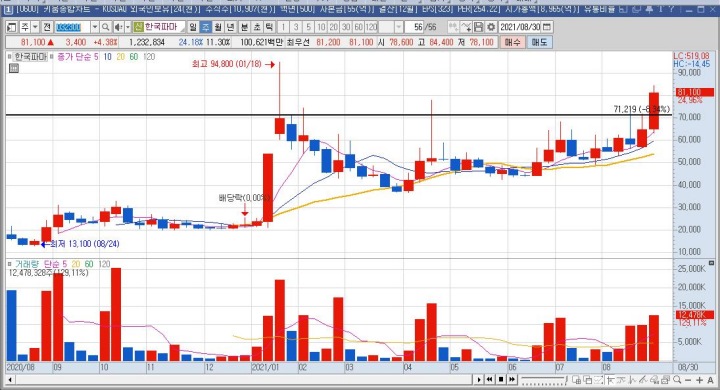Click the 매도 (sell) button
Image resolution: width=720 pixels, height=390 pixels.
click(540, 42)
